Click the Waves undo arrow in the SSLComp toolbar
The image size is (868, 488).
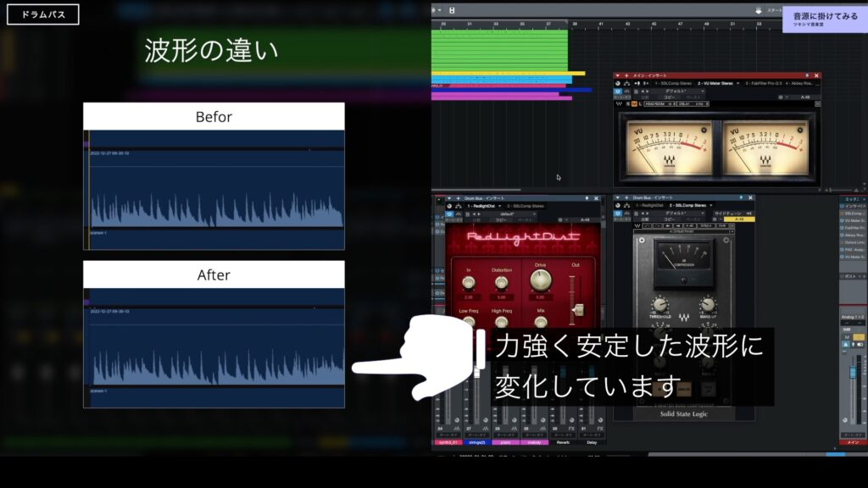[x=648, y=225]
